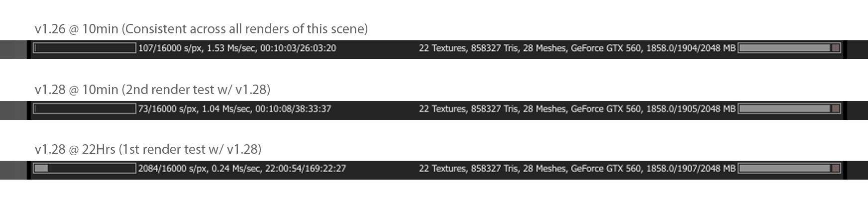This screenshot has height=206, width=868.
Task: Click the 1905 MB memory usage bar
Action: [x=789, y=108]
